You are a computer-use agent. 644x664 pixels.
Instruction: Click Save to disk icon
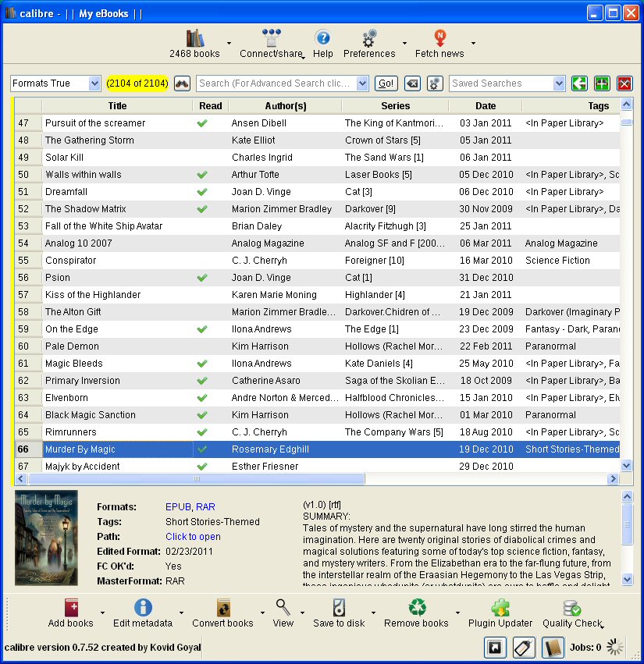pyautogui.click(x=339, y=608)
